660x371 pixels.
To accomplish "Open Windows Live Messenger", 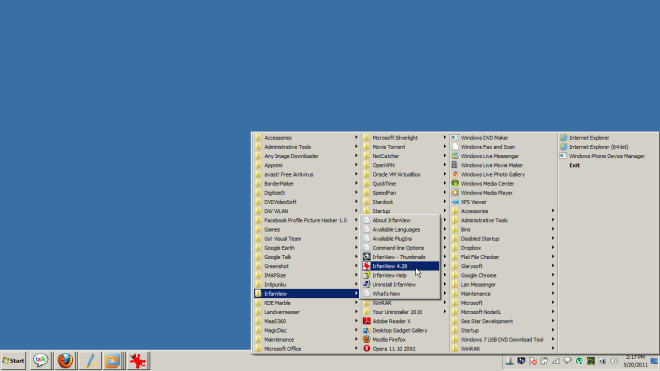I will (503, 156).
